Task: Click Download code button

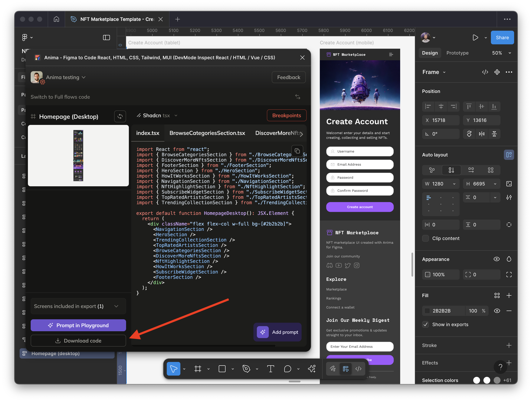Action: point(78,341)
